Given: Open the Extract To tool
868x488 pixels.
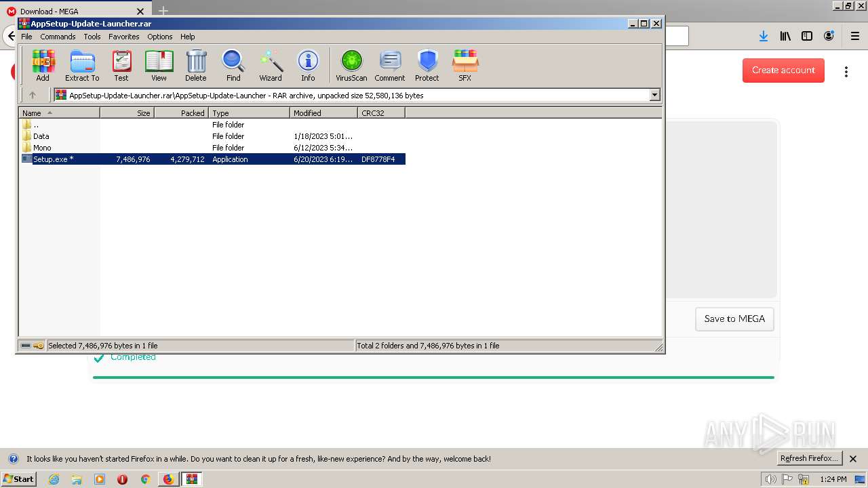Looking at the screenshot, I should point(82,66).
